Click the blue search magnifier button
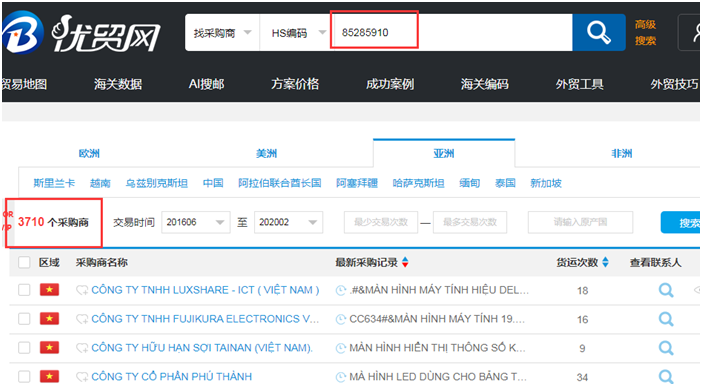This screenshot has width=702, height=386. pyautogui.click(x=599, y=32)
